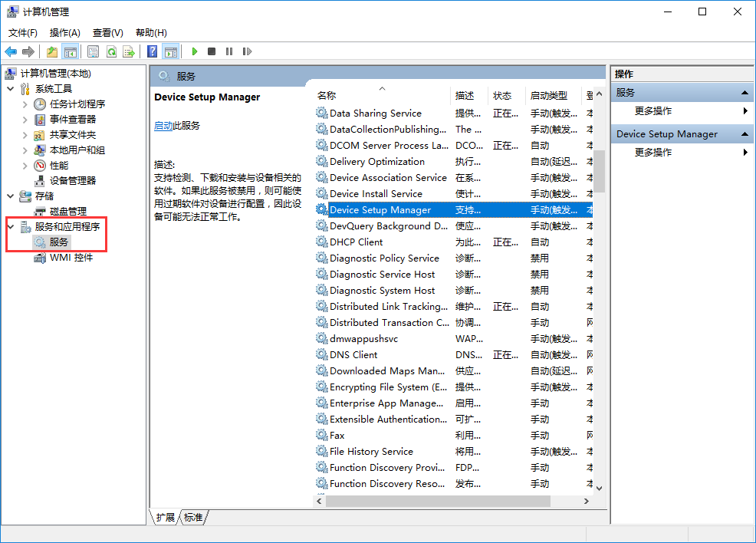Click the Properties toolbar icon

tap(93, 51)
